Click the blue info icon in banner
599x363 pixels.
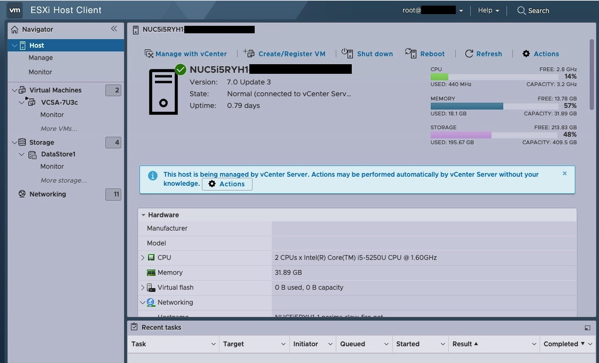point(152,176)
